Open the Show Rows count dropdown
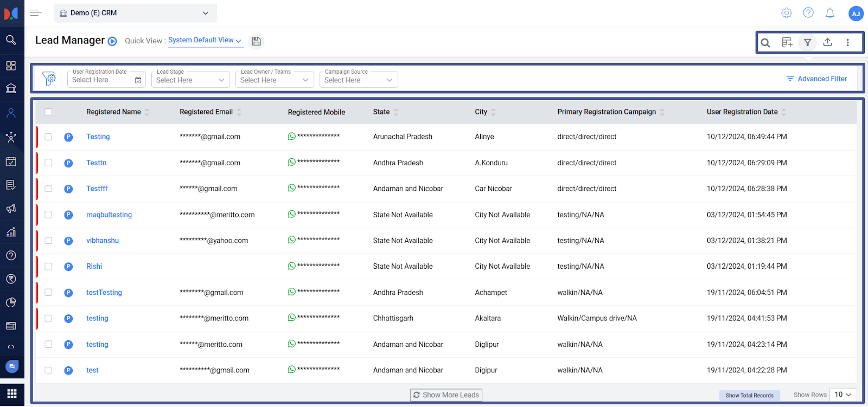 coord(843,395)
